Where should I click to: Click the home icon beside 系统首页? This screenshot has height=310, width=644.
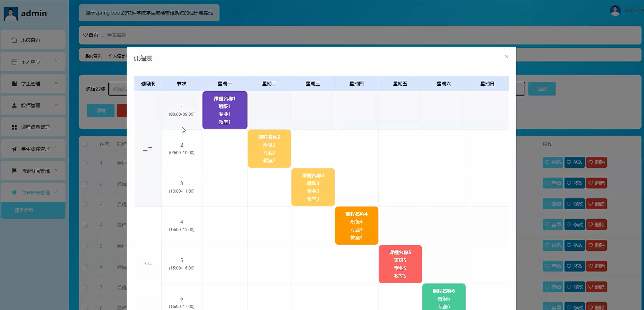(14, 40)
